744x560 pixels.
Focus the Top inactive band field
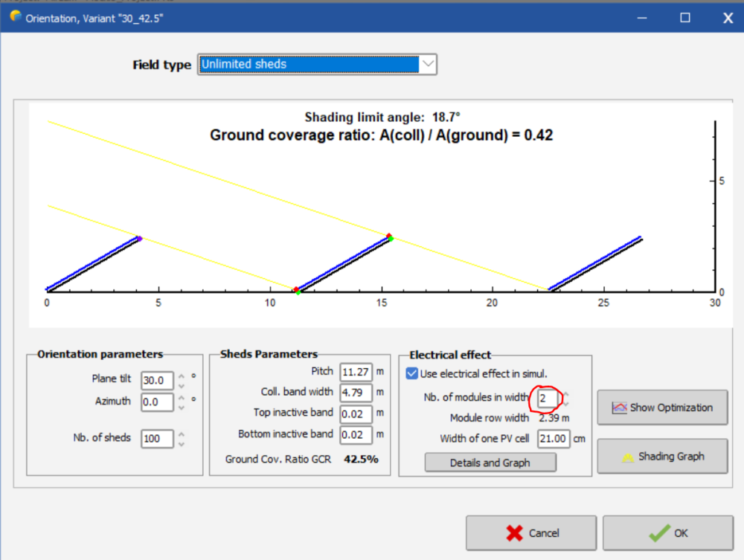pyautogui.click(x=355, y=413)
